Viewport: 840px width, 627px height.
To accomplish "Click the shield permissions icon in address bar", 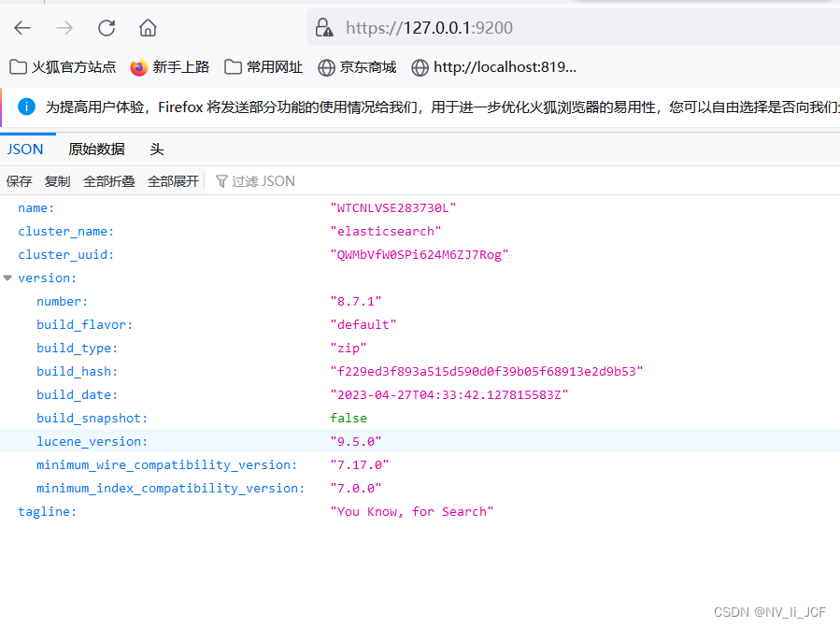I will [x=323, y=27].
